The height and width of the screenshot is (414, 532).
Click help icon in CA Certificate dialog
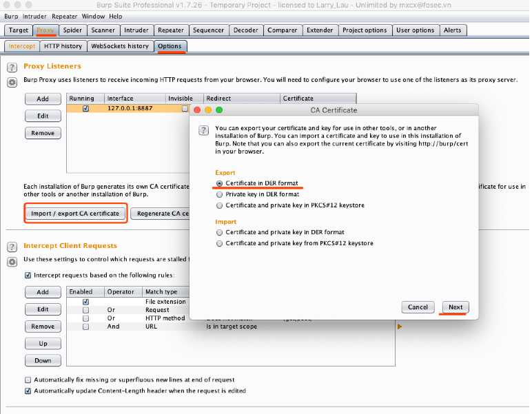click(203, 130)
